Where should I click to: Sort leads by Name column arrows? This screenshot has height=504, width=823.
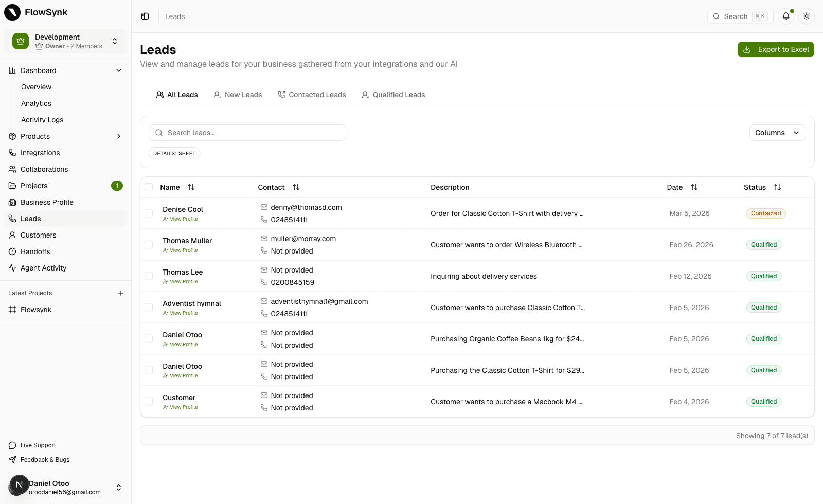[191, 187]
